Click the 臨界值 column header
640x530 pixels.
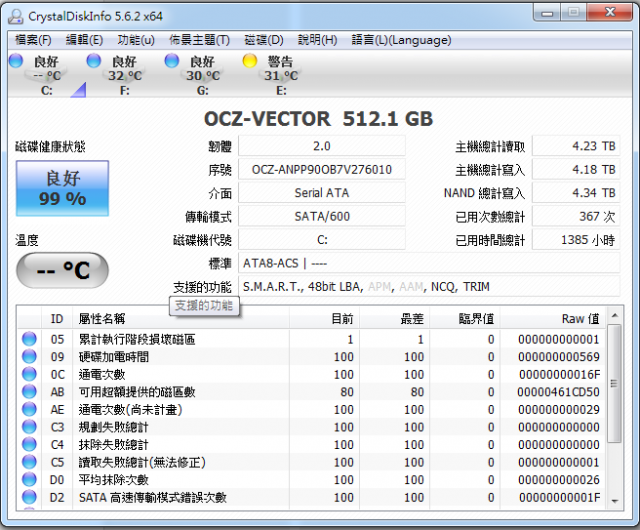click(x=465, y=318)
